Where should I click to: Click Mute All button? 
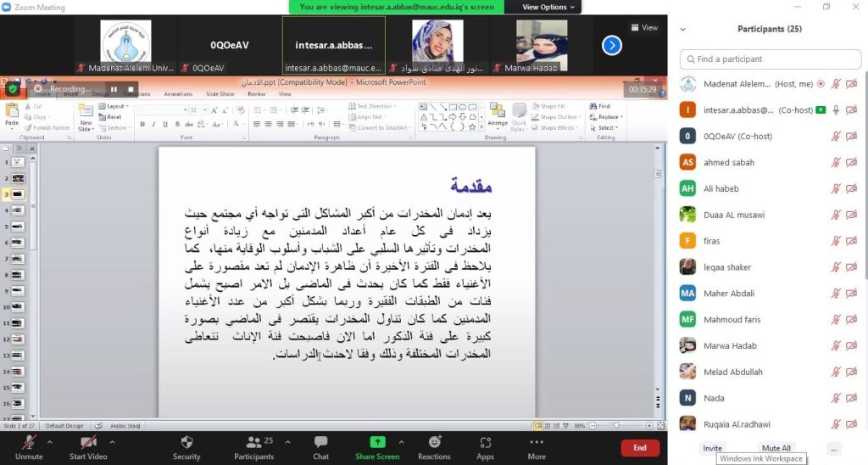(x=776, y=448)
